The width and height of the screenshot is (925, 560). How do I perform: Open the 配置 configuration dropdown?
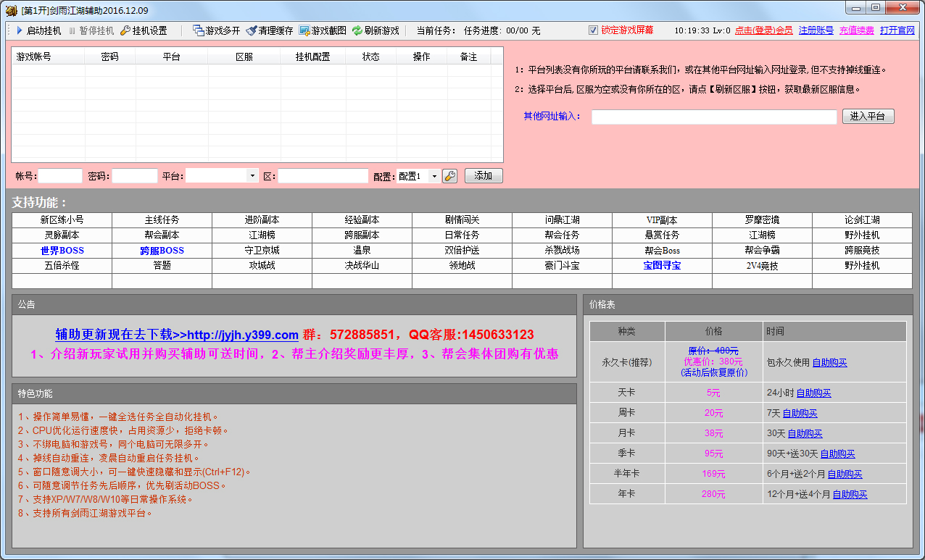[x=434, y=176]
